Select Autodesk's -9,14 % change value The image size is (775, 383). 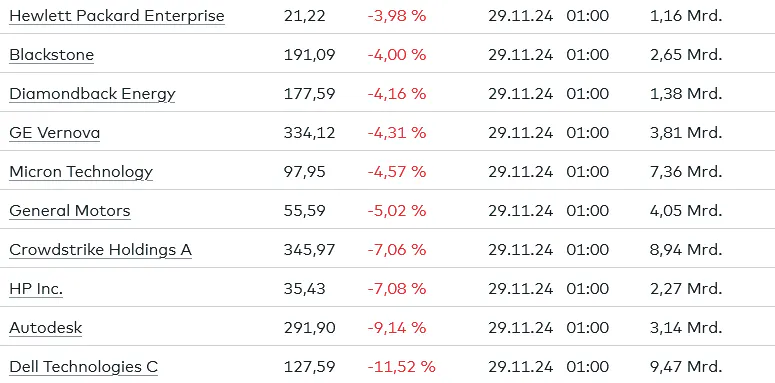[x=396, y=328]
